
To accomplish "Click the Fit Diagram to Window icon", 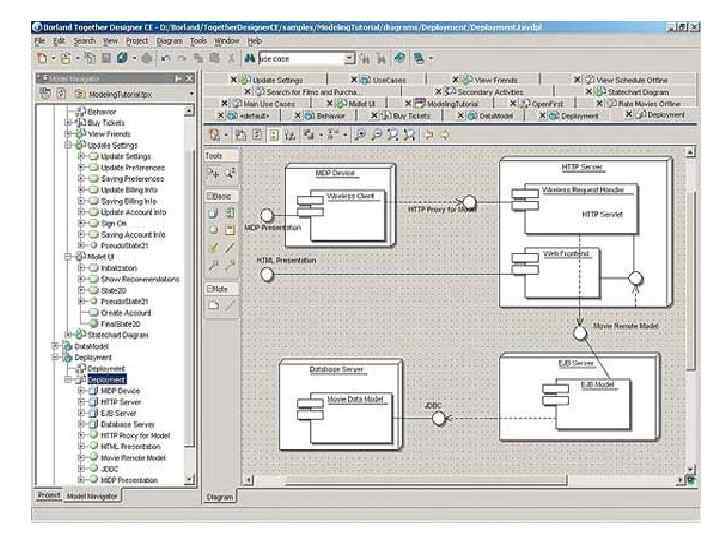I will tap(393, 135).
